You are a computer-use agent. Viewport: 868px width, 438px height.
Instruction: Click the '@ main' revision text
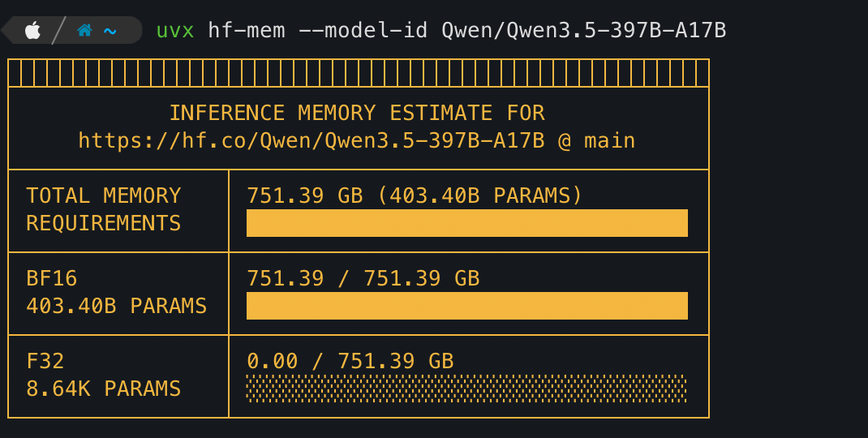[x=596, y=141]
